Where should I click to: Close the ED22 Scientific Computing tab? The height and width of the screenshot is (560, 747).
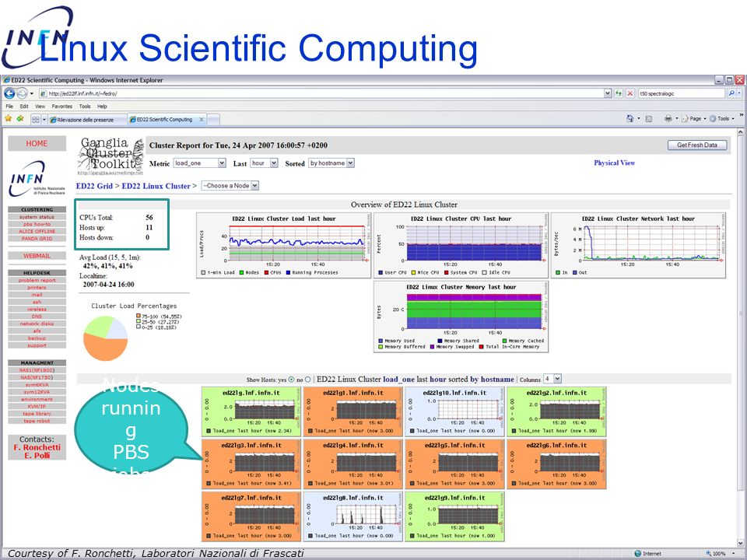pyautogui.click(x=202, y=120)
